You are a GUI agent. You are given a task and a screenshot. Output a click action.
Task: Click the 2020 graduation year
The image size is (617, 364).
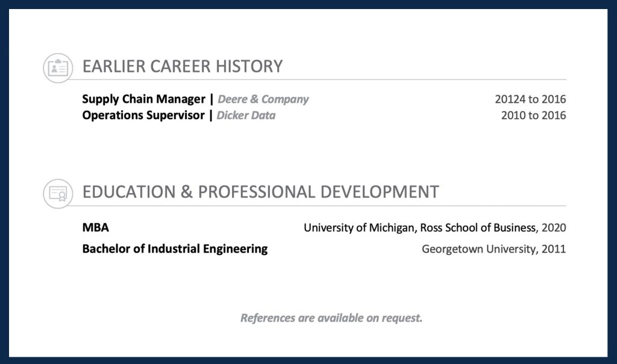click(554, 228)
